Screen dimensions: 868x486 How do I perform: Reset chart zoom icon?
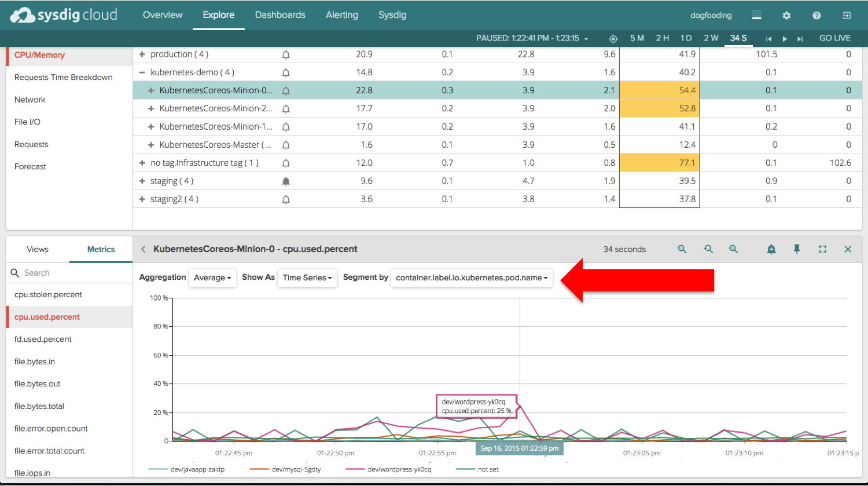coord(708,249)
